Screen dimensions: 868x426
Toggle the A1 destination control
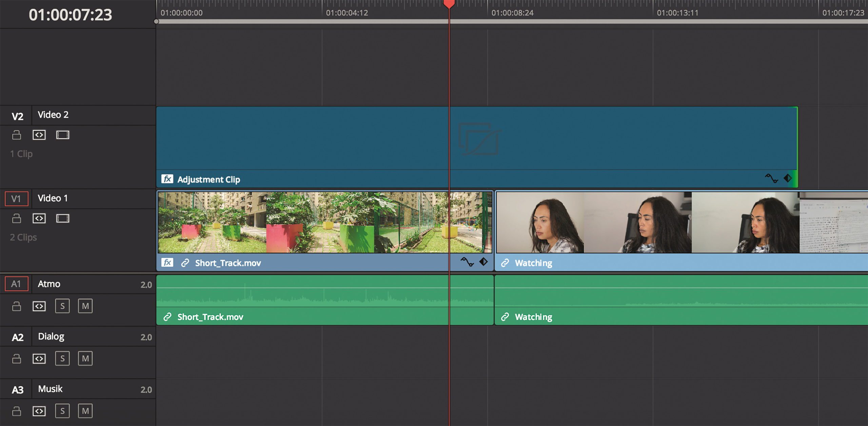16,284
